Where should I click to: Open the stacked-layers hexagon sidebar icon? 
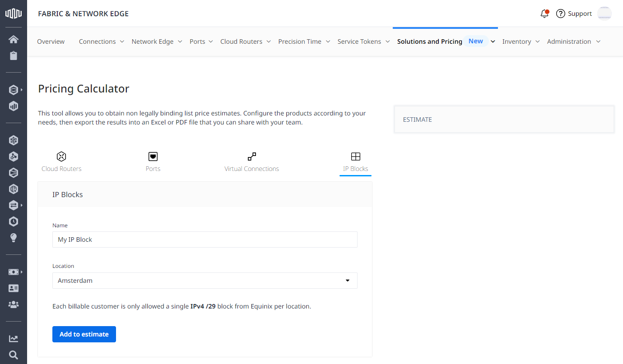click(14, 90)
